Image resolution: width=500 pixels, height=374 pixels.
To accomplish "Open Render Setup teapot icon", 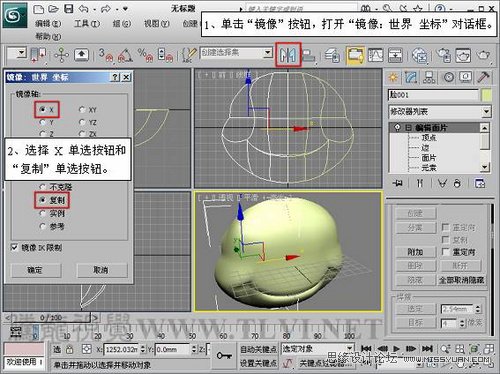I will (444, 55).
